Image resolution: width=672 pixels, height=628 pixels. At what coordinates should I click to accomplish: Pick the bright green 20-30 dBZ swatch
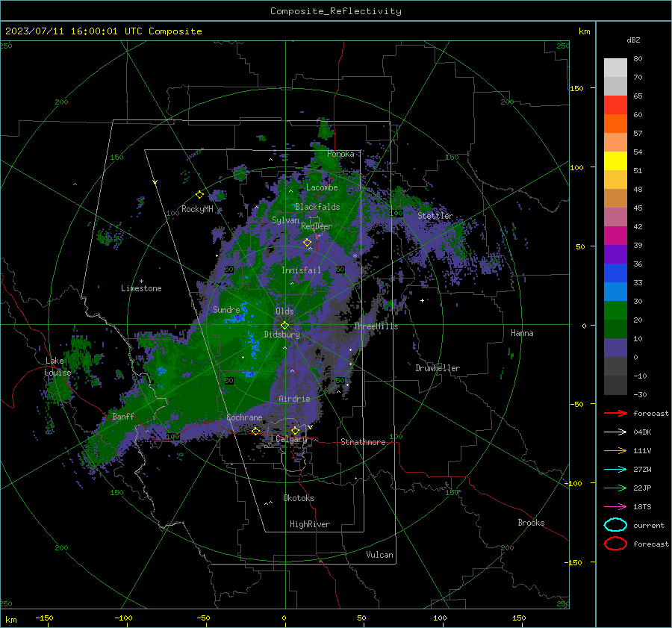pyautogui.click(x=615, y=310)
